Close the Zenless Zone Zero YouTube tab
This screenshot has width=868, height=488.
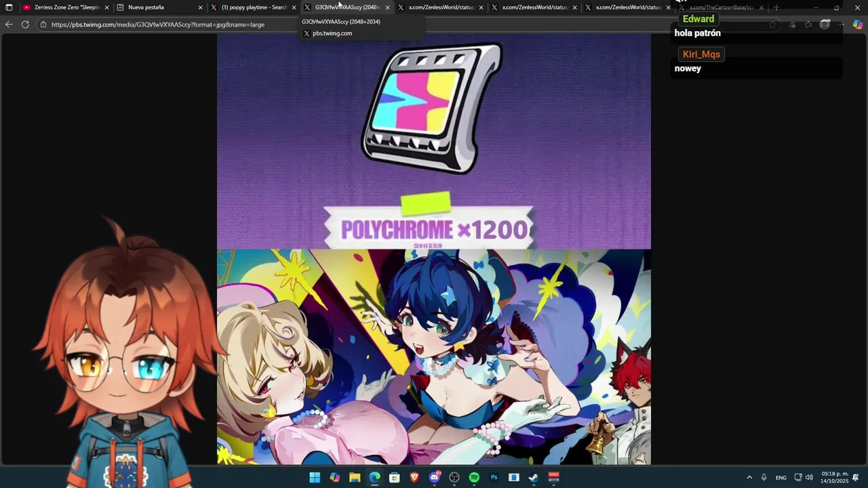[x=106, y=7]
